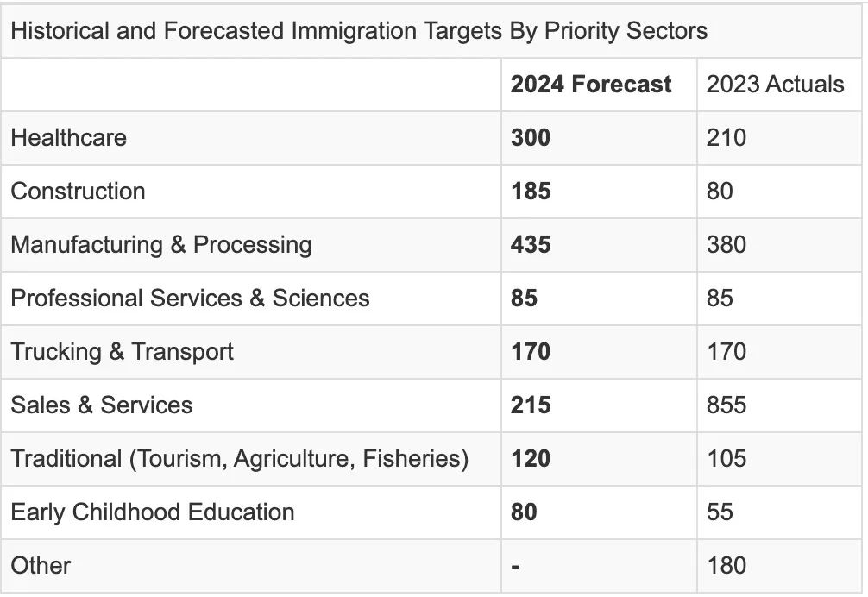Click the Other row 2023 value 180

(x=726, y=566)
